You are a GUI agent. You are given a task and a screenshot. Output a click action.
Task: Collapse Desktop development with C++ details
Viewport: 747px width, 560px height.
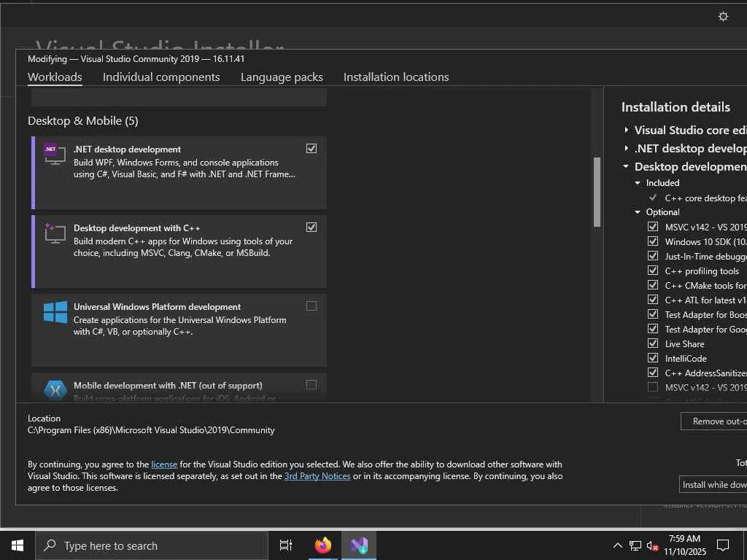point(627,166)
